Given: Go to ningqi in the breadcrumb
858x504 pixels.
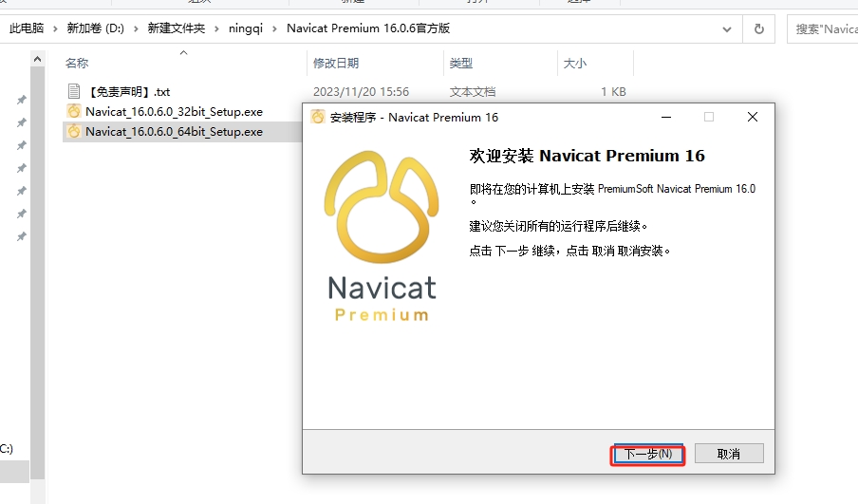Looking at the screenshot, I should (x=246, y=28).
